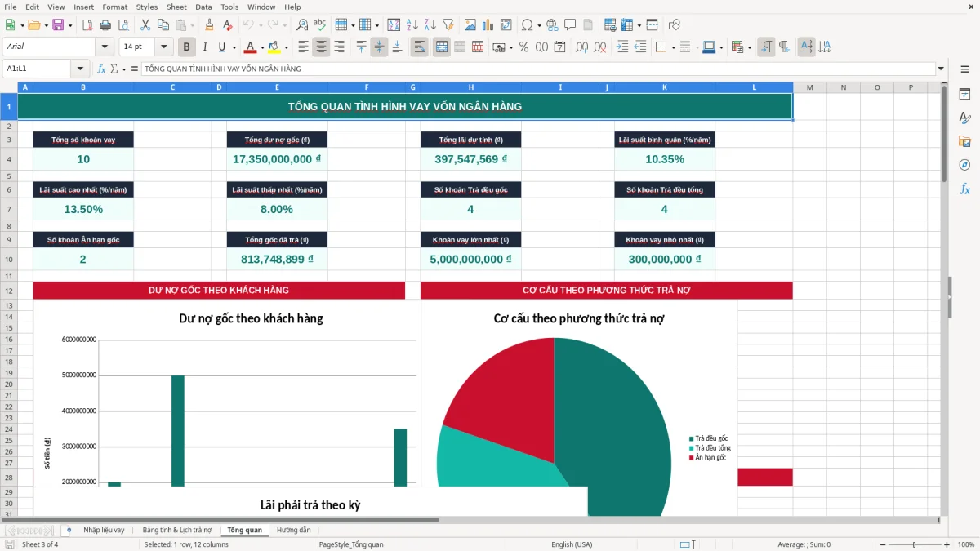Open the sidebar Navigator
This screenshot has height=551, width=980.
click(x=964, y=165)
